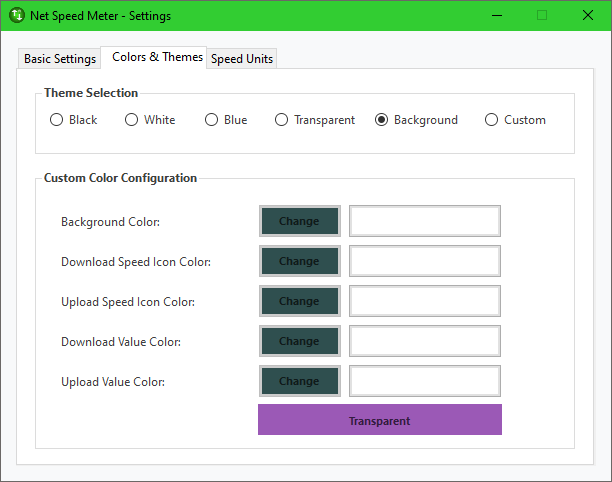Screen dimensions: 612x482
Task: Click the Download Speed Icon Color preview box
Action: click(x=425, y=261)
